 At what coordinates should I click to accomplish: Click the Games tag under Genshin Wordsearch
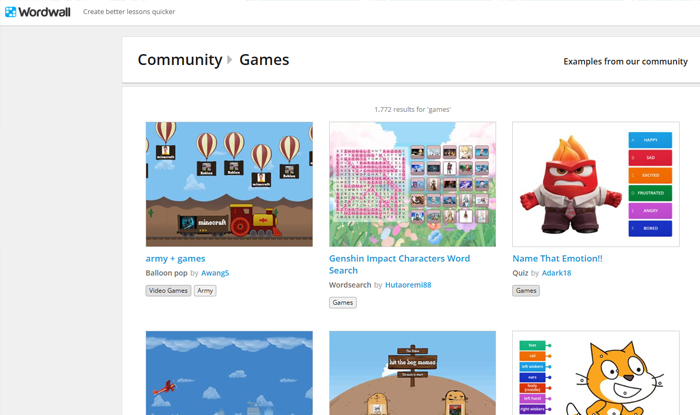point(343,303)
